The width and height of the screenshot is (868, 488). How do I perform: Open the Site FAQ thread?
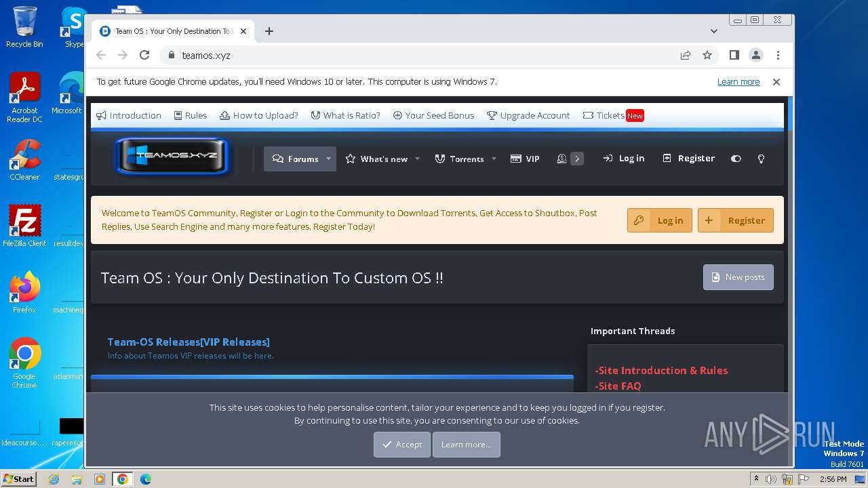(618, 386)
